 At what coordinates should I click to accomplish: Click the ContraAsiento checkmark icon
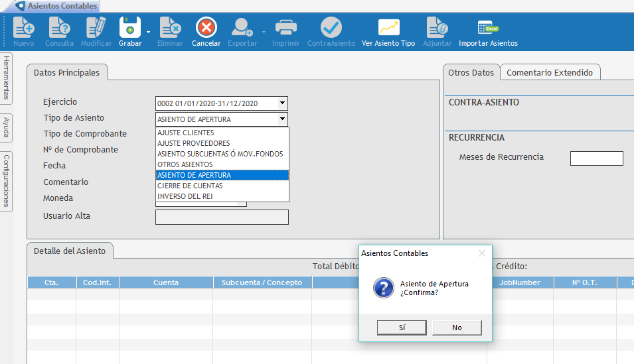(x=331, y=28)
